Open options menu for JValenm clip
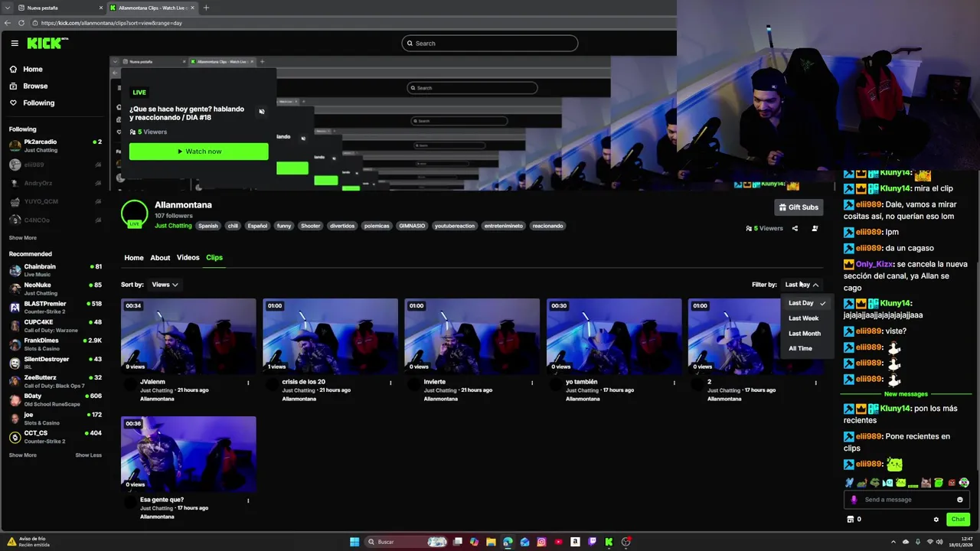 coord(248,383)
